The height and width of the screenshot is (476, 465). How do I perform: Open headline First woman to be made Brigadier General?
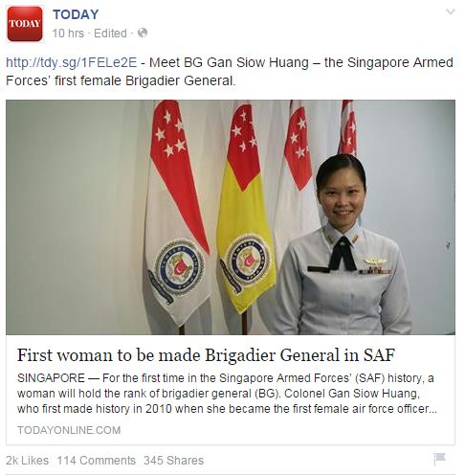coord(206,355)
